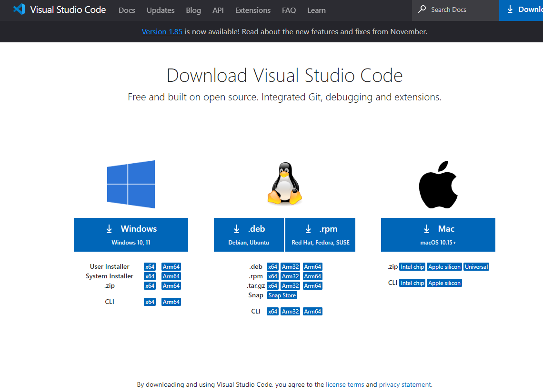
Task: Click the Linux Tux penguin icon
Action: [284, 184]
